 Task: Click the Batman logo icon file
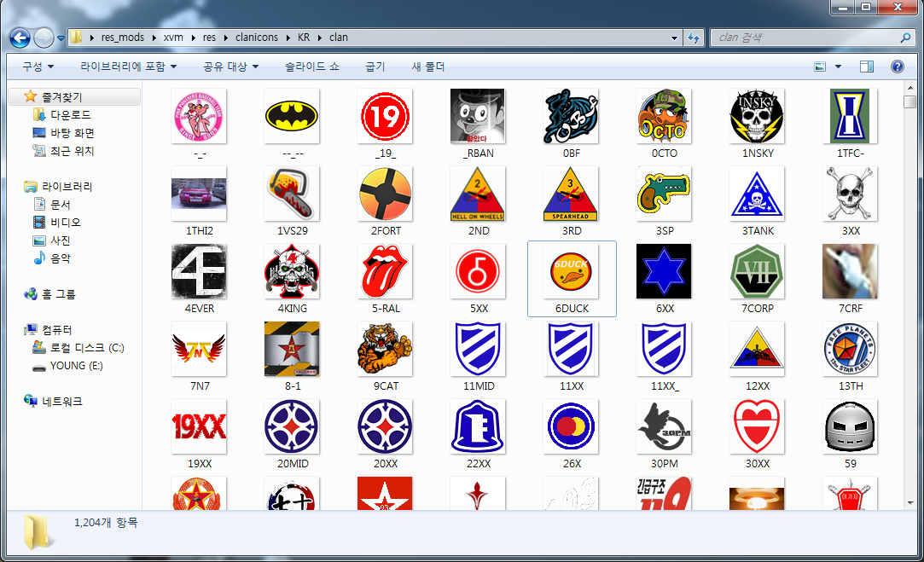point(293,116)
